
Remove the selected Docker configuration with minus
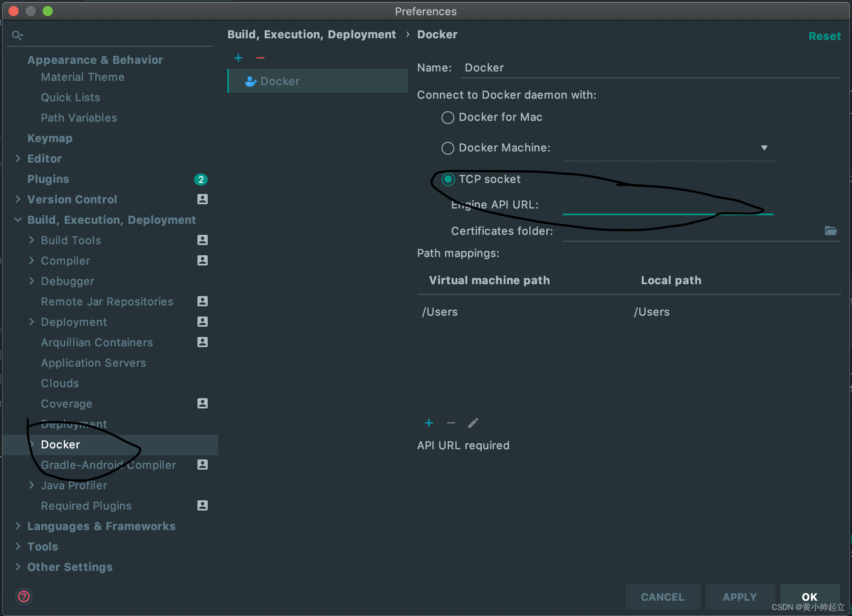pyautogui.click(x=260, y=58)
